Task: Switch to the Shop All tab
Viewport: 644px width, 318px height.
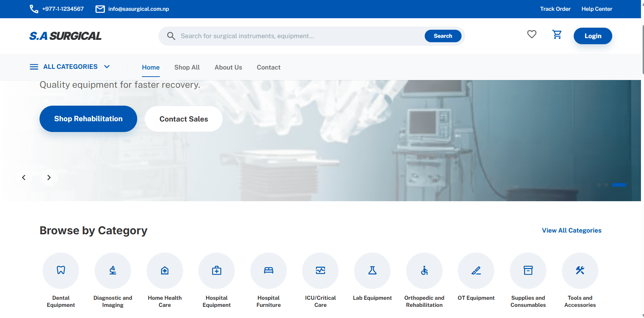Action: coord(187,67)
